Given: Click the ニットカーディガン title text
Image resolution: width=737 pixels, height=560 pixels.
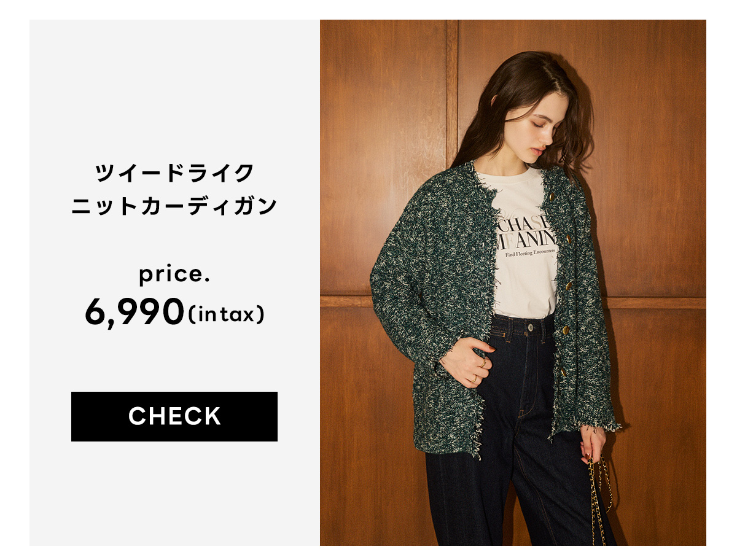Looking at the screenshot, I should (x=174, y=206).
